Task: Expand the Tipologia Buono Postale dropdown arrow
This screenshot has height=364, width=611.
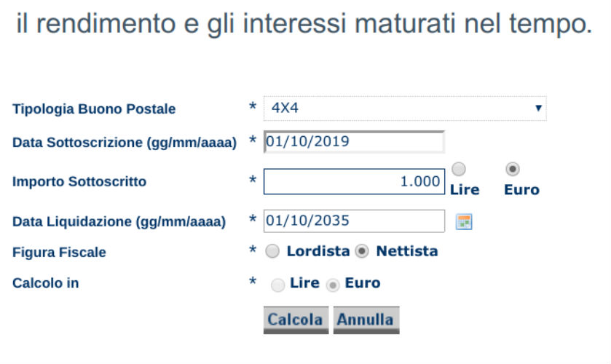Action: [538, 108]
